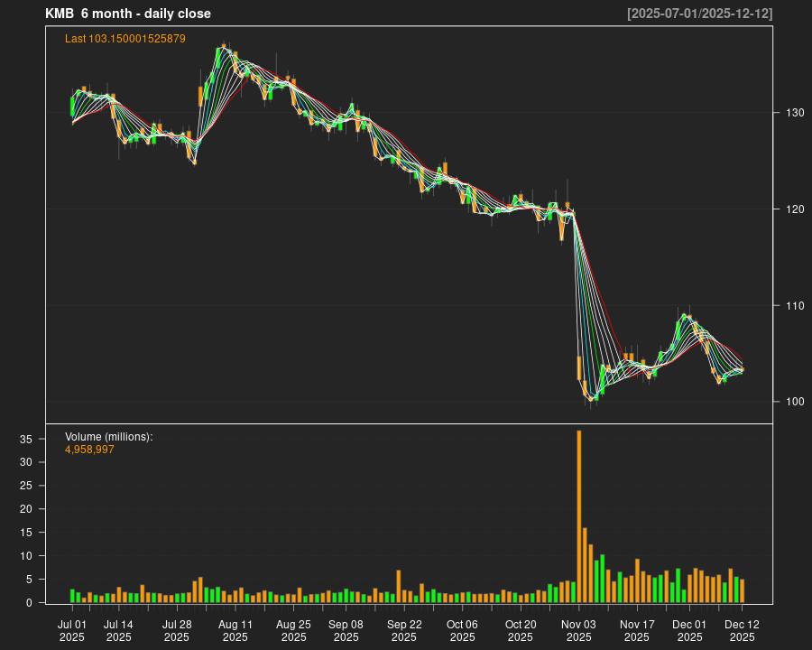Click the Volume (millions) label

108,437
